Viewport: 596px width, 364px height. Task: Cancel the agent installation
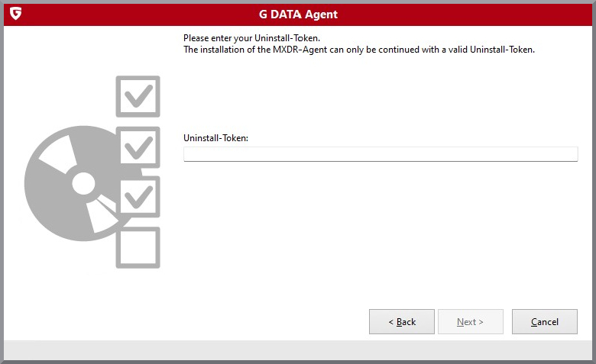[x=545, y=322]
